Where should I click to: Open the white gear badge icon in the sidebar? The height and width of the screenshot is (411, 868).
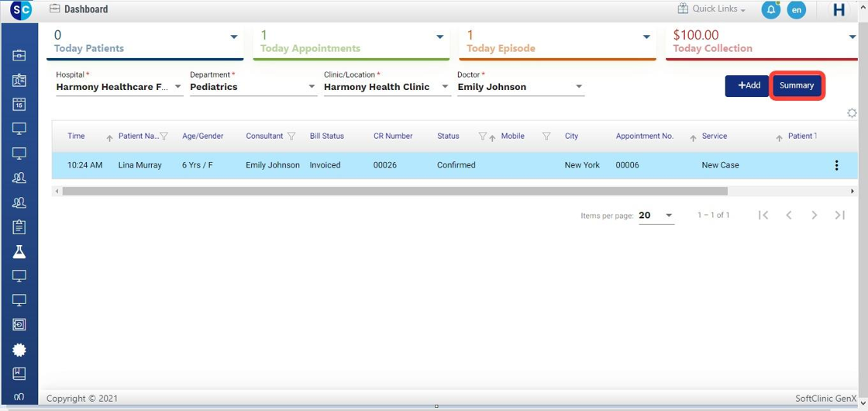[19, 350]
